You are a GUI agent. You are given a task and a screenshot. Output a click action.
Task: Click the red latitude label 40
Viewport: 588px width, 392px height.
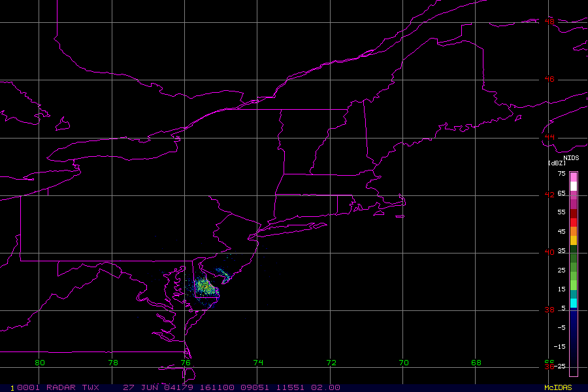pyautogui.click(x=549, y=252)
